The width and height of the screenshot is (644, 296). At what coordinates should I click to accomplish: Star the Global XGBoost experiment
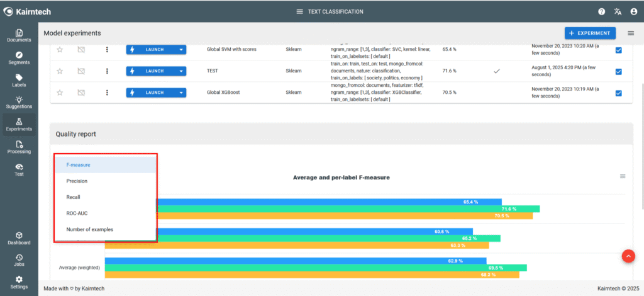click(x=60, y=93)
